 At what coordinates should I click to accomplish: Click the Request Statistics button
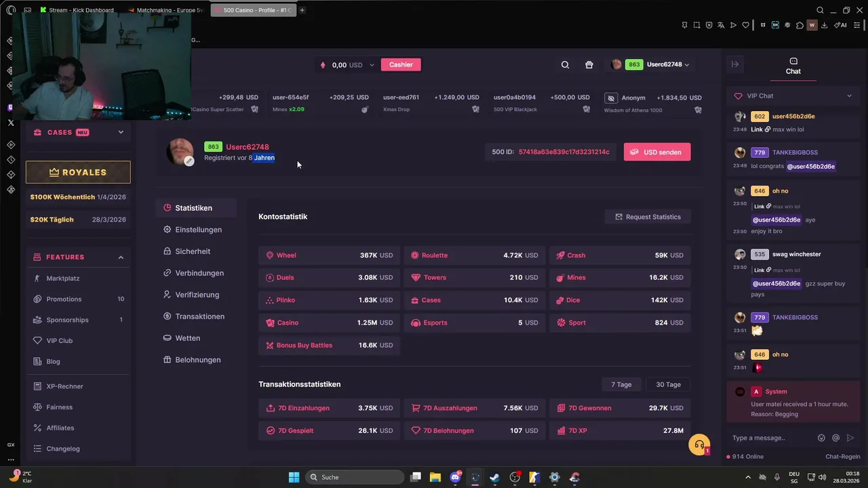tap(648, 217)
